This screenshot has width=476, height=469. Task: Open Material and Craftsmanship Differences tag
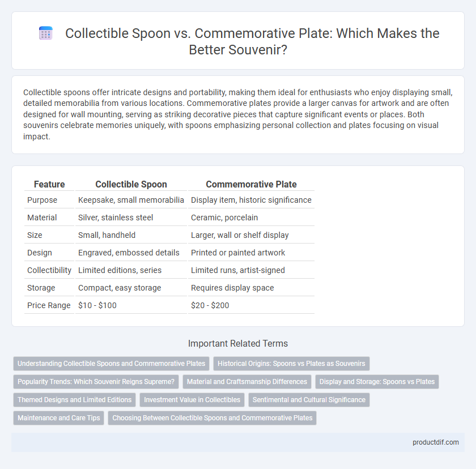click(247, 382)
